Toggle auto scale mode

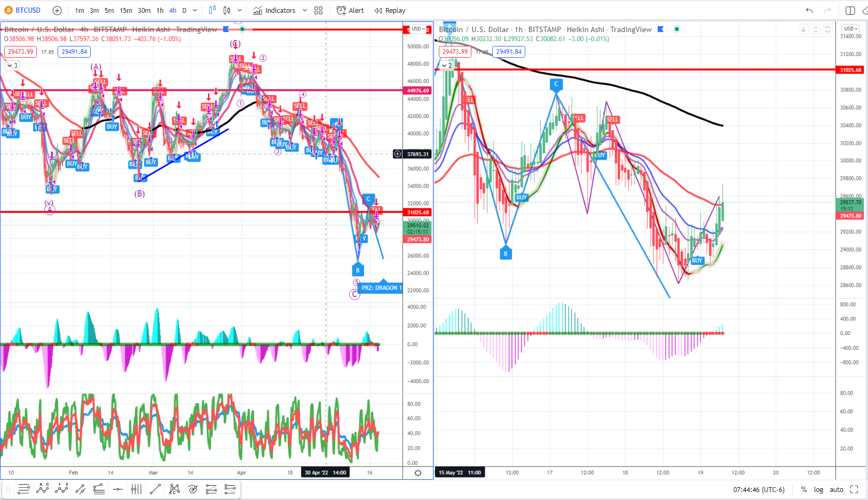837,489
